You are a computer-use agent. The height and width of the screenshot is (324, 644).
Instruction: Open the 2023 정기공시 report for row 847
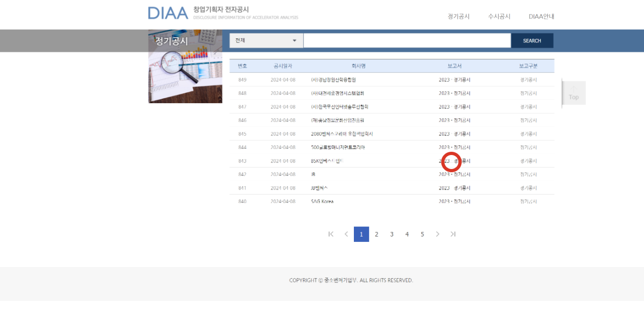(x=454, y=107)
